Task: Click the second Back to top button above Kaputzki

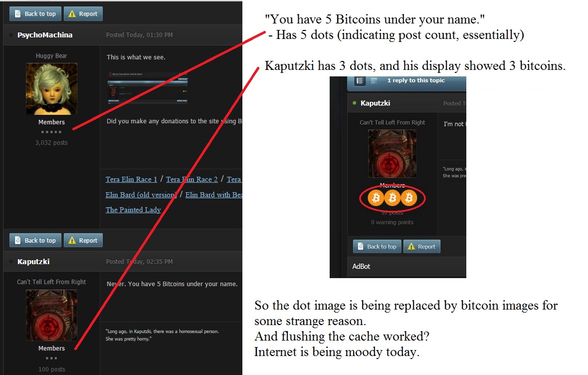Action: click(35, 240)
